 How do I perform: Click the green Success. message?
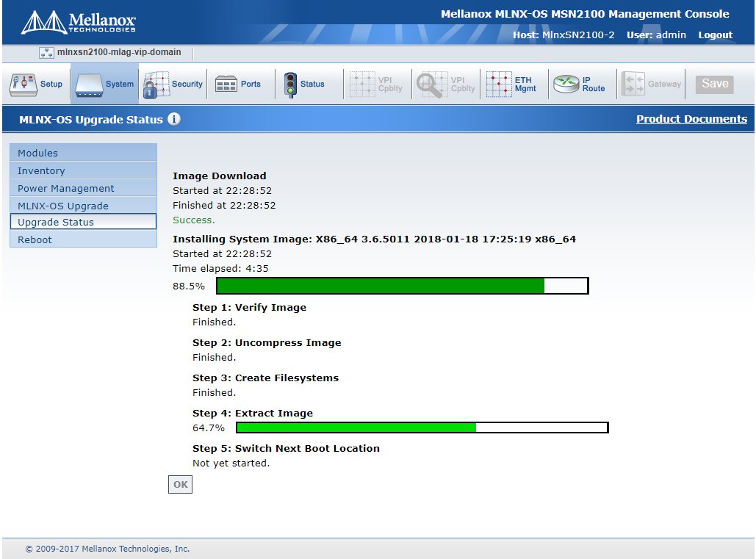click(x=194, y=220)
